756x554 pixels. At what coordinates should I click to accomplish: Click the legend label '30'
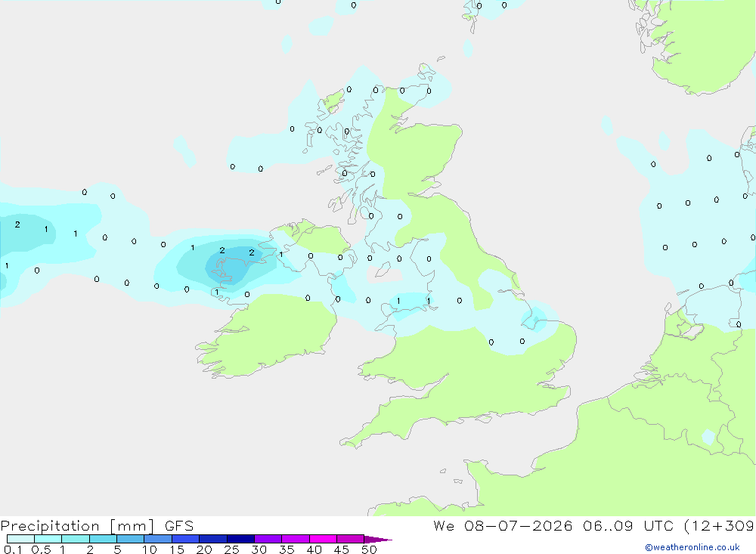pos(259,549)
